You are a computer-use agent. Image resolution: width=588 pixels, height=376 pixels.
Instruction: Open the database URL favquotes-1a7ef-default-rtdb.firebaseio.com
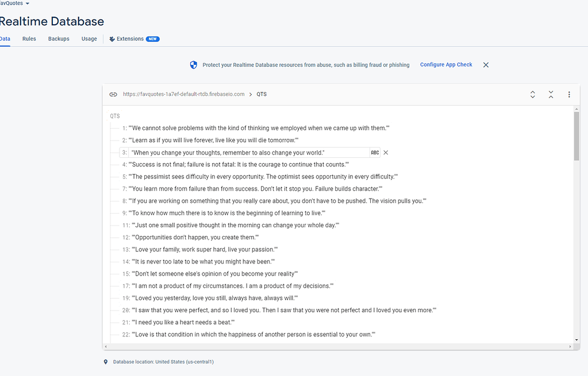click(x=183, y=94)
